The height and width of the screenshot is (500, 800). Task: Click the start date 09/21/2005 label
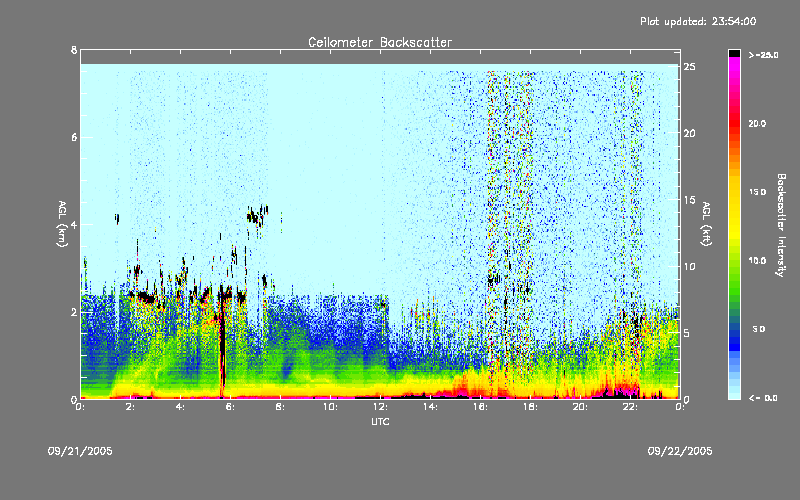[80, 451]
